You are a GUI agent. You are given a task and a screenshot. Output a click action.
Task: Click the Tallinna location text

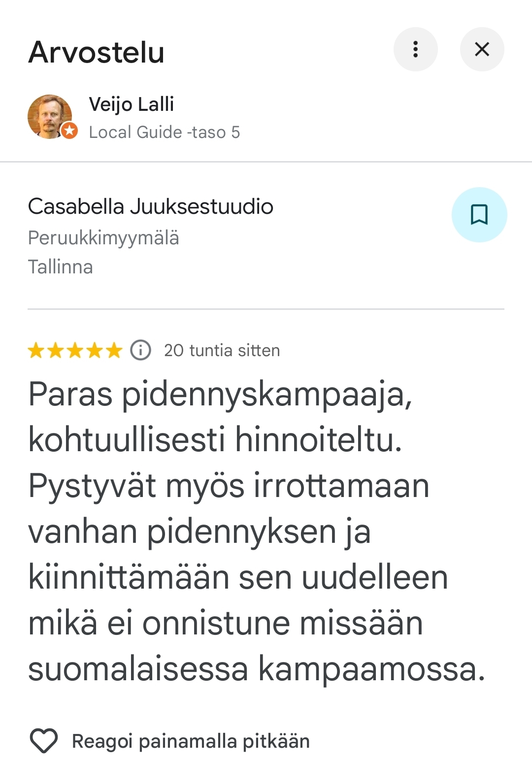point(60,267)
